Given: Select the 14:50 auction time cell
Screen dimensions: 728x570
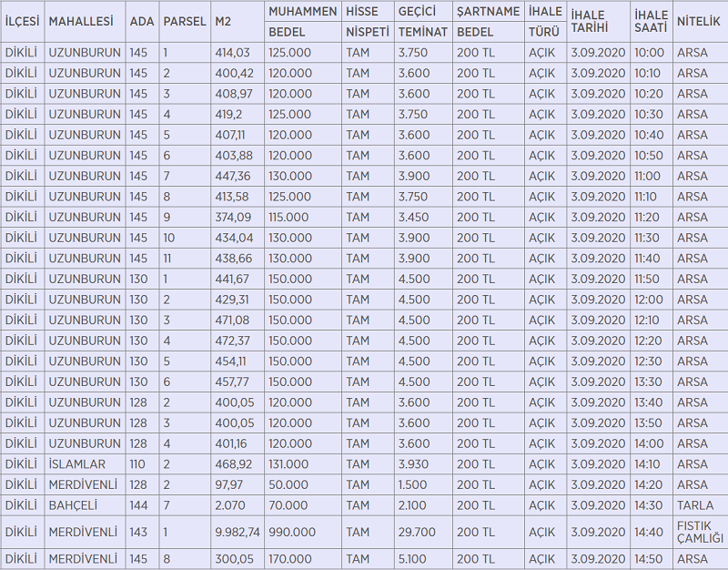Looking at the screenshot, I should [x=649, y=558].
